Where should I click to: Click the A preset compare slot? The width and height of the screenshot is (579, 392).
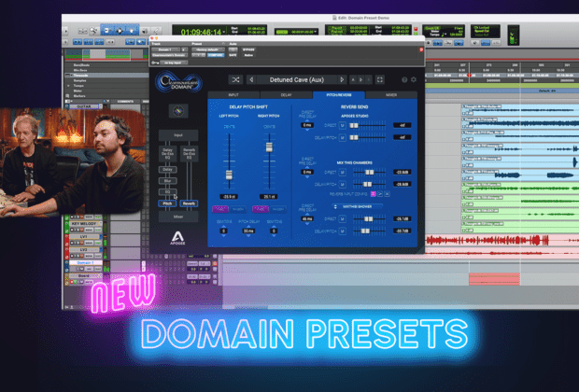coord(353,79)
